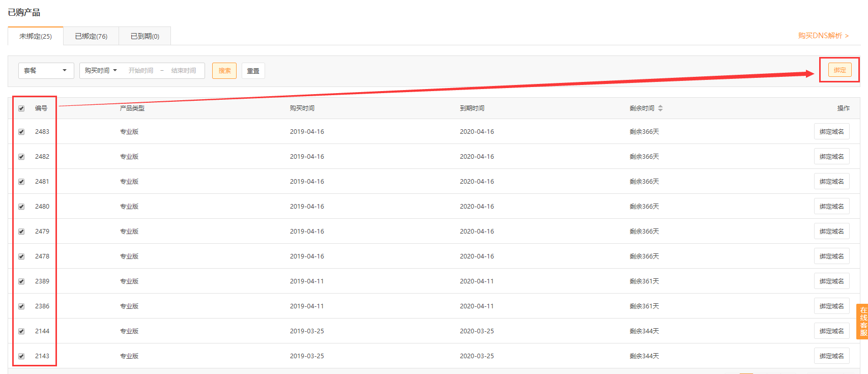Click purchase date 2019-04-11 in row 2389
Image resolution: width=868 pixels, height=374 pixels.
307,281
